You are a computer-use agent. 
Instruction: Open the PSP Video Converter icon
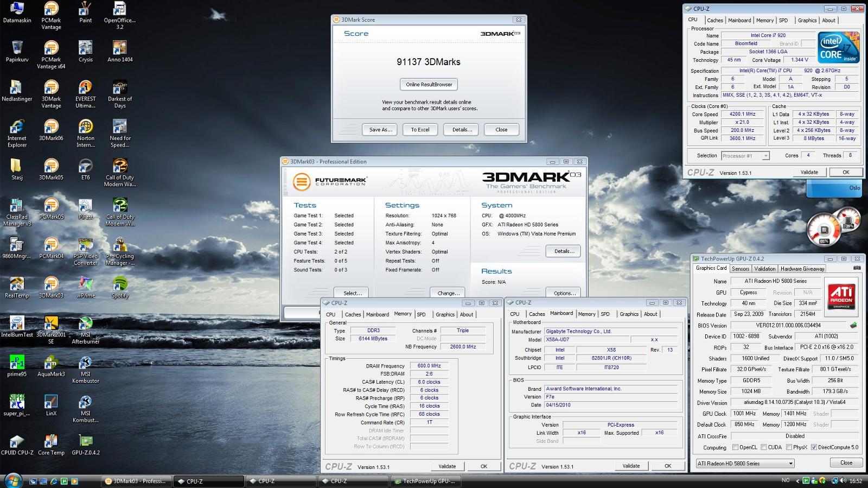click(85, 251)
